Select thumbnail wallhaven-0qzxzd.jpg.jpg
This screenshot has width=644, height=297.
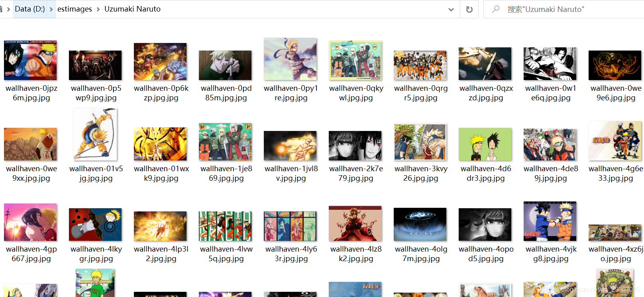click(x=485, y=64)
